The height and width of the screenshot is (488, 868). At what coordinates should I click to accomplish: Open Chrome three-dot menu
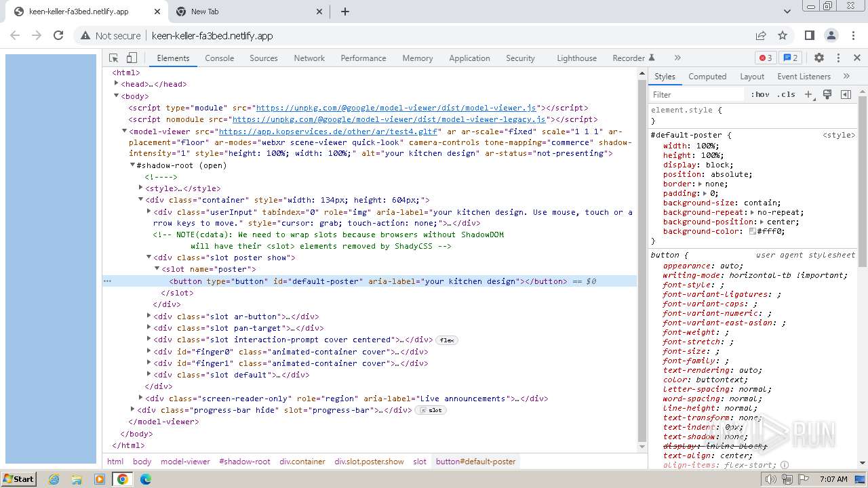[x=853, y=35]
